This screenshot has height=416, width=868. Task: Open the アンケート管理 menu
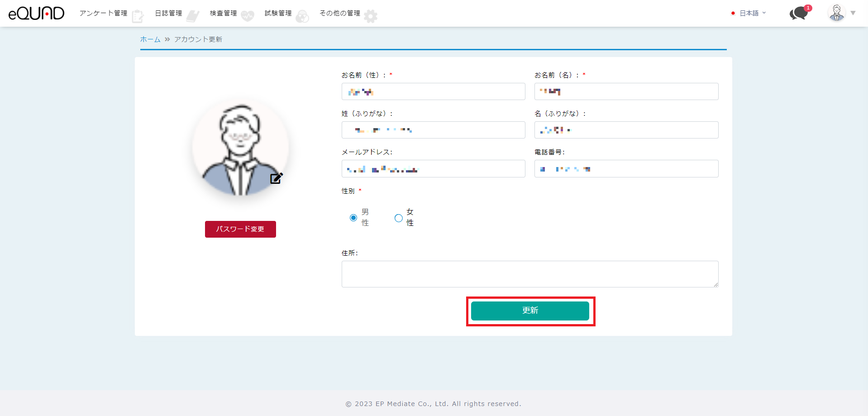[x=103, y=13]
